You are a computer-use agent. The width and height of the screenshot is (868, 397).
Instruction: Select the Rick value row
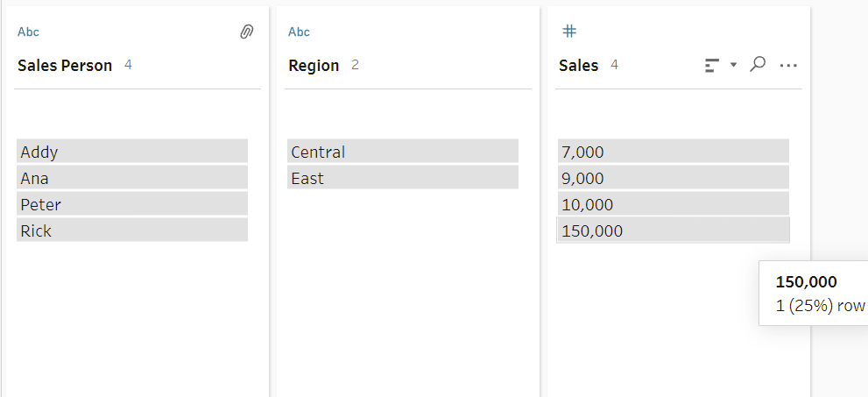[131, 230]
